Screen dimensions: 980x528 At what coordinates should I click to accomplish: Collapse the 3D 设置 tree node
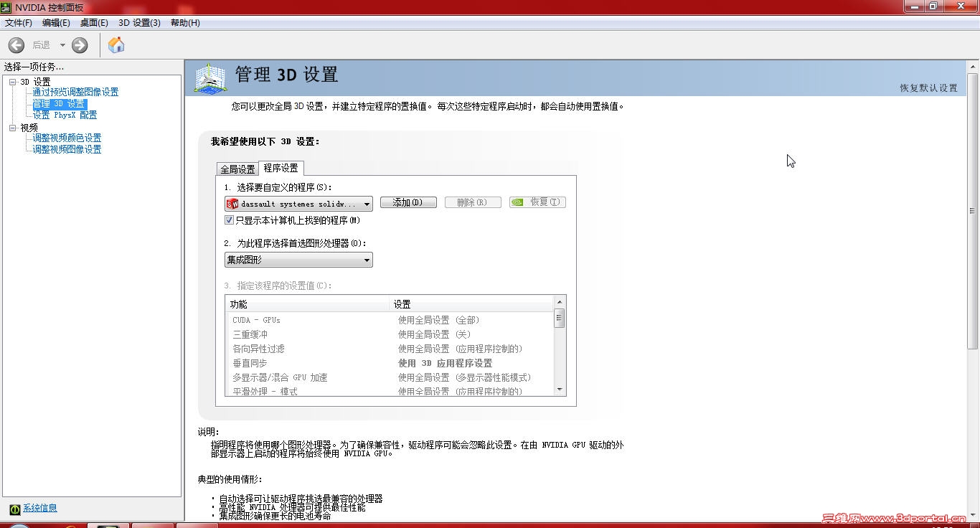coord(12,82)
